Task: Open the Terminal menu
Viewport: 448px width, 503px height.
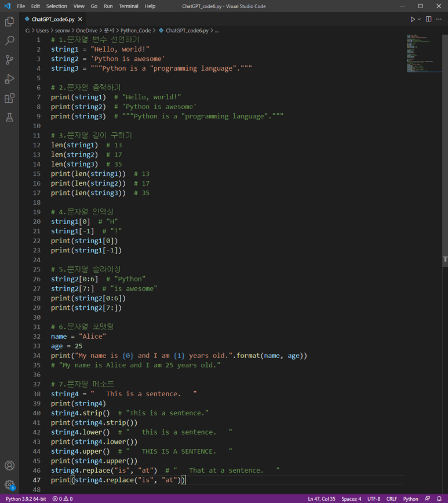Action: pyautogui.click(x=129, y=6)
